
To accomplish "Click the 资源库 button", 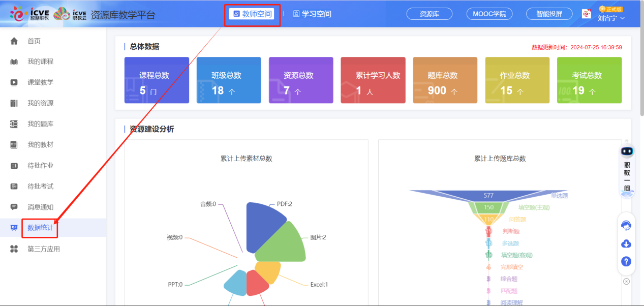I will pos(429,14).
